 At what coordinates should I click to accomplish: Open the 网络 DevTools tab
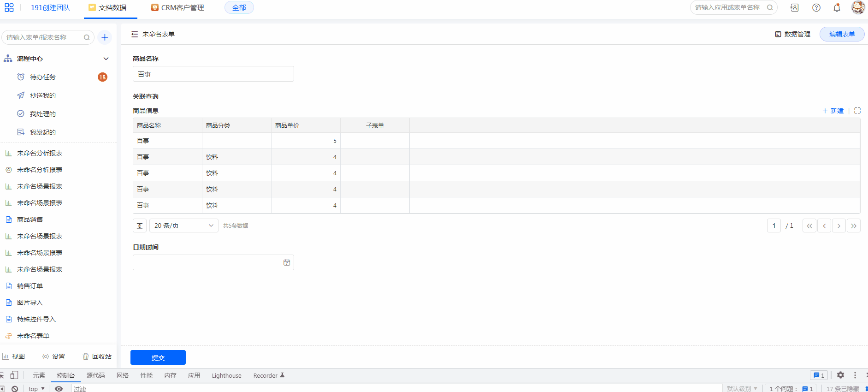pyautogui.click(x=123, y=375)
